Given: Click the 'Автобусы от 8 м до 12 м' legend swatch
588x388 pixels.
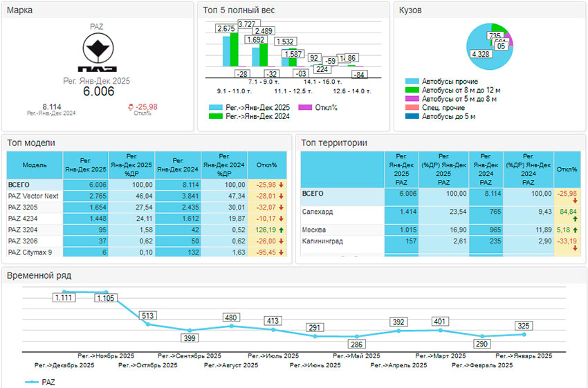Looking at the screenshot, I should tap(412, 91).
